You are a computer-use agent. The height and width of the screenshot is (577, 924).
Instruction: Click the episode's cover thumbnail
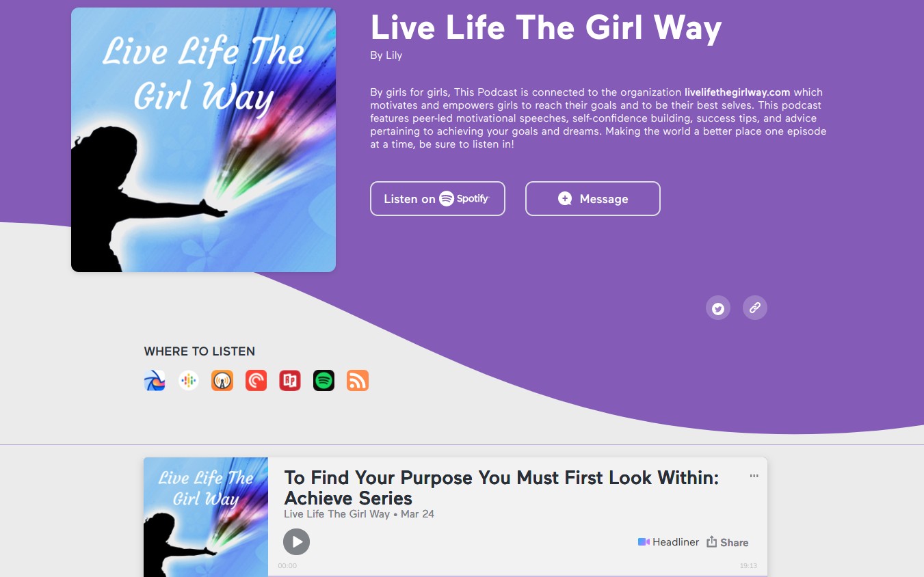coord(206,517)
